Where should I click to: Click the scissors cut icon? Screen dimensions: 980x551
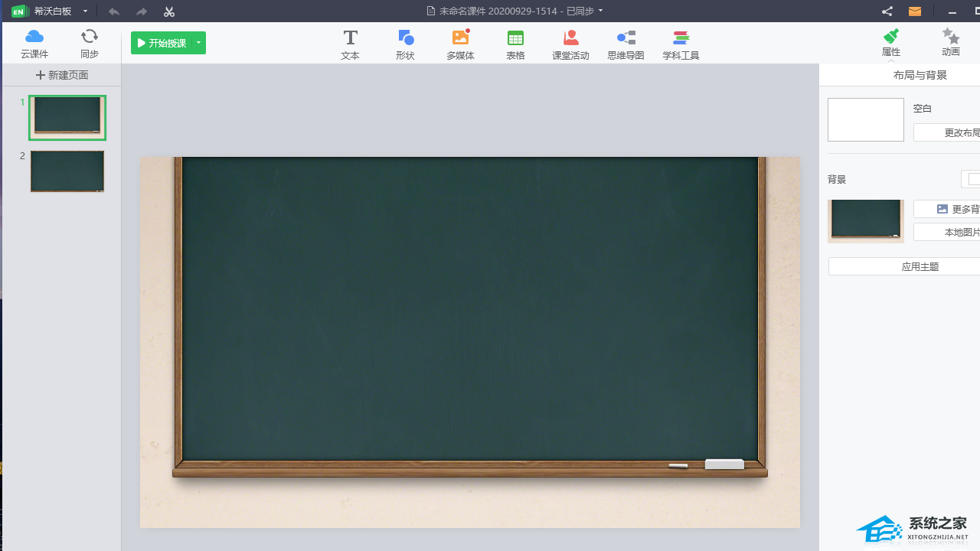[169, 11]
